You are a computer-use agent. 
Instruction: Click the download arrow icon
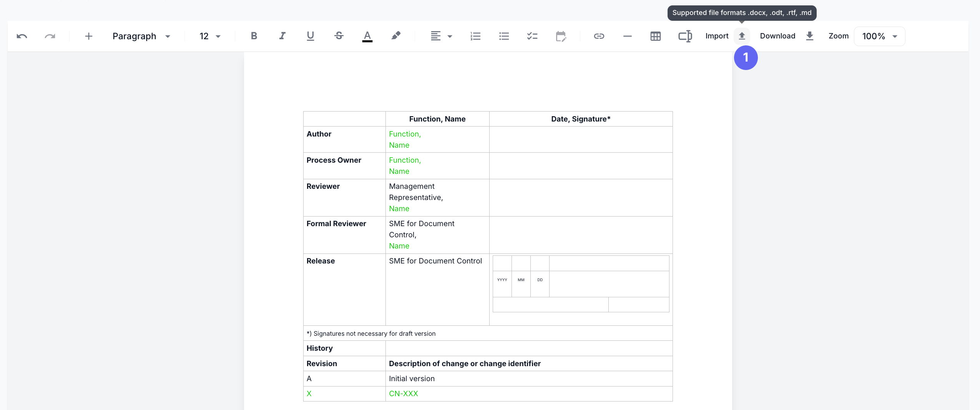point(810,36)
